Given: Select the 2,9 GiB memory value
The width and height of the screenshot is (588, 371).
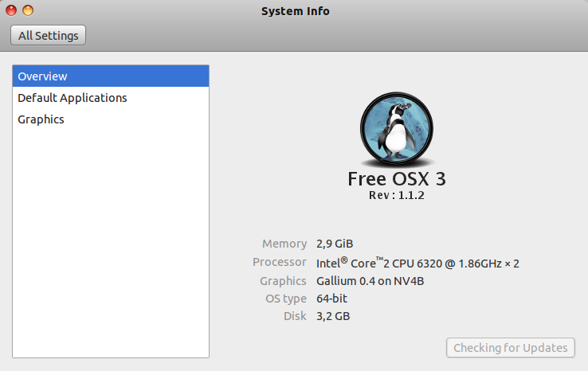Looking at the screenshot, I should pos(335,244).
